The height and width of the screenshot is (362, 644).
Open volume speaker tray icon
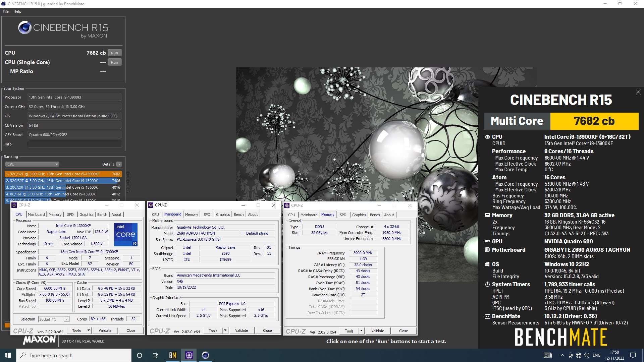[587, 355]
